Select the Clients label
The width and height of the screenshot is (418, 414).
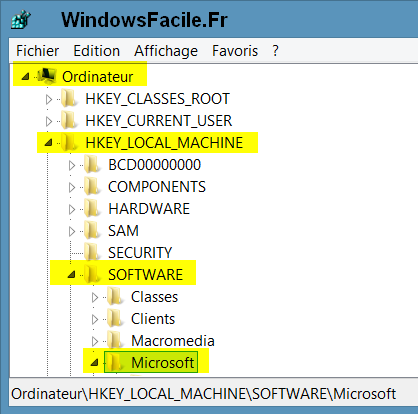[153, 319]
